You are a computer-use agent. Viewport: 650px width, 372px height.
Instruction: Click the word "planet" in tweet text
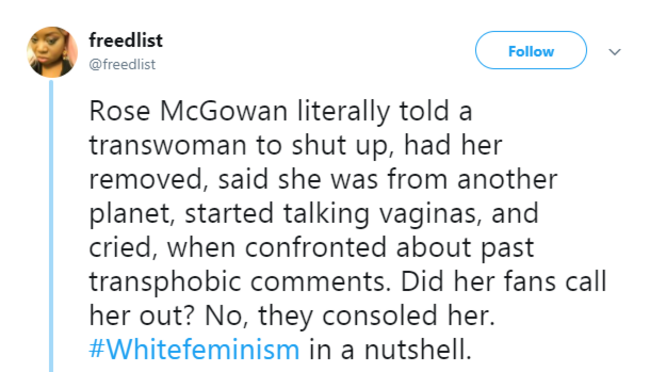coord(130,214)
